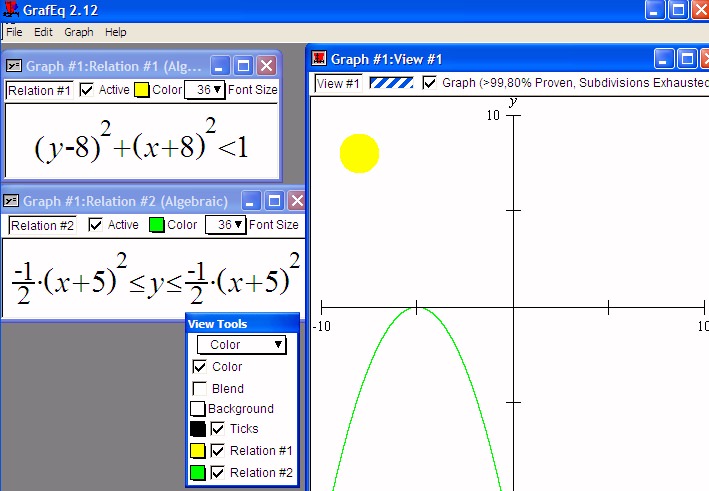Minimize the main GrafEq window
The image size is (709, 491).
coord(654,10)
